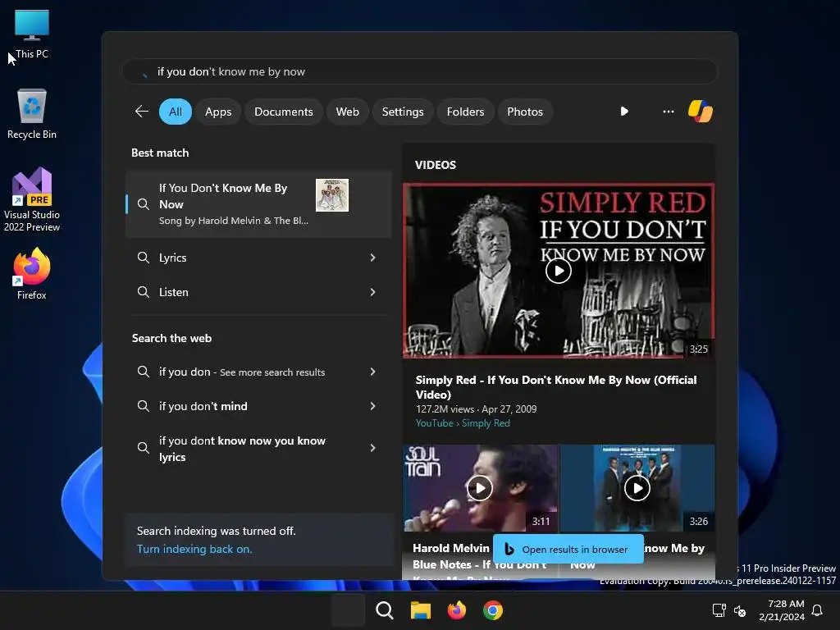Switch to the Photos filter tab
Image resolution: width=840 pixels, height=630 pixels.
tap(525, 112)
